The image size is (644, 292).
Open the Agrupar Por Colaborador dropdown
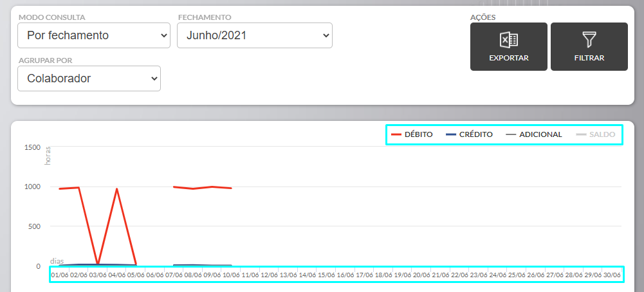click(89, 78)
